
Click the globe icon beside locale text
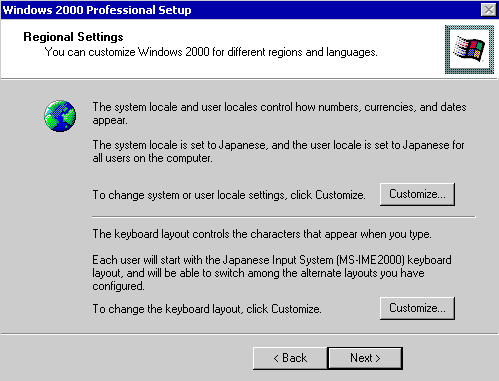pos(60,116)
